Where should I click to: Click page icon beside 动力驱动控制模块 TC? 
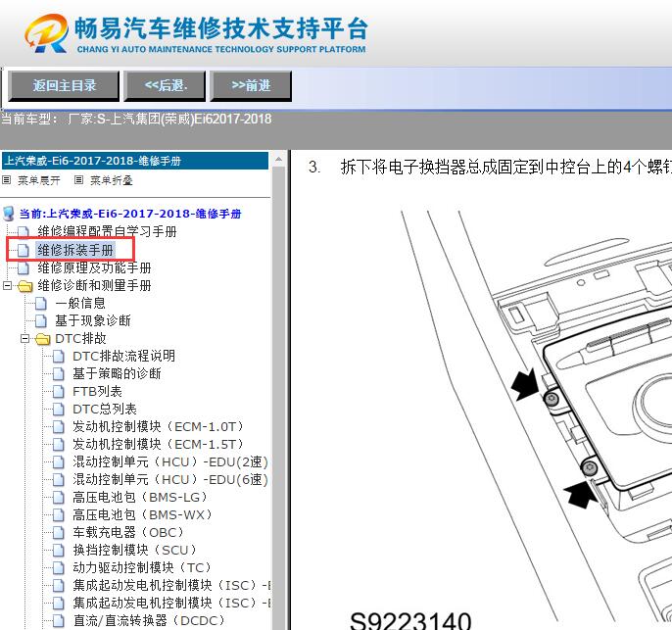click(59, 567)
